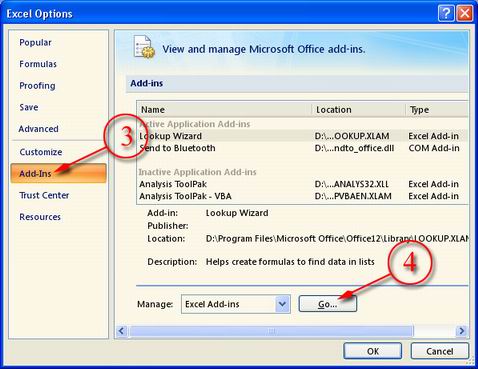This screenshot has width=478, height=369.
Task: Select the Send to Bluetooth add-in row
Action: 302,148
